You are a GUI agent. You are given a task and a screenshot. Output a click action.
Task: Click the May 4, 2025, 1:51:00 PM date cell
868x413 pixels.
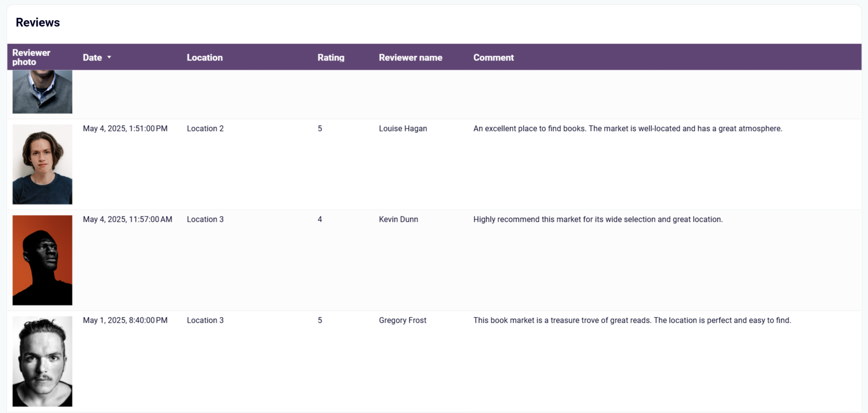(125, 128)
